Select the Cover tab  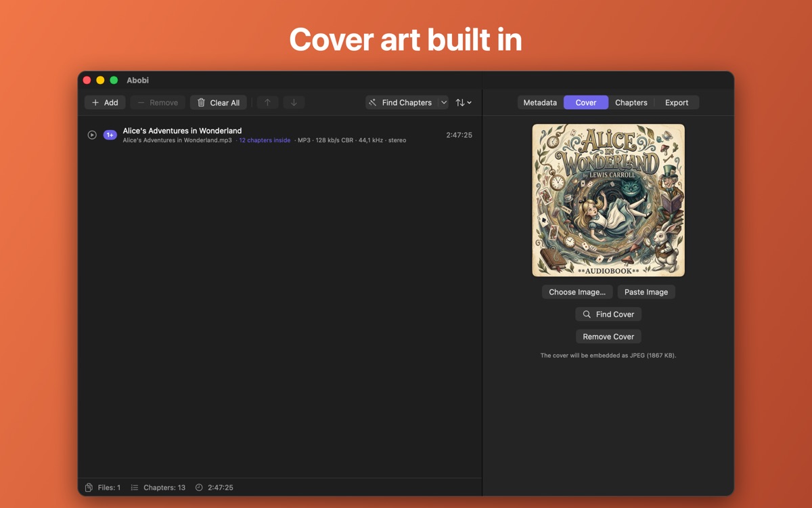(586, 102)
